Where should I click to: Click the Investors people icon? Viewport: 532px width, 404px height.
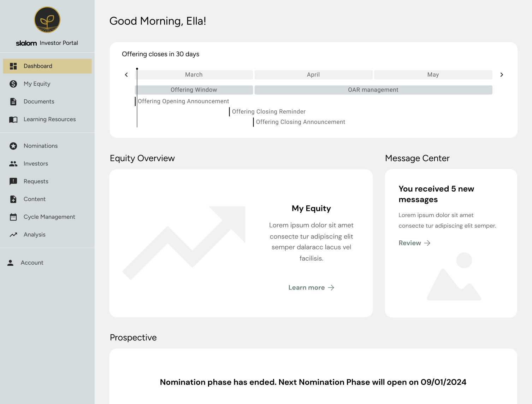tap(13, 164)
